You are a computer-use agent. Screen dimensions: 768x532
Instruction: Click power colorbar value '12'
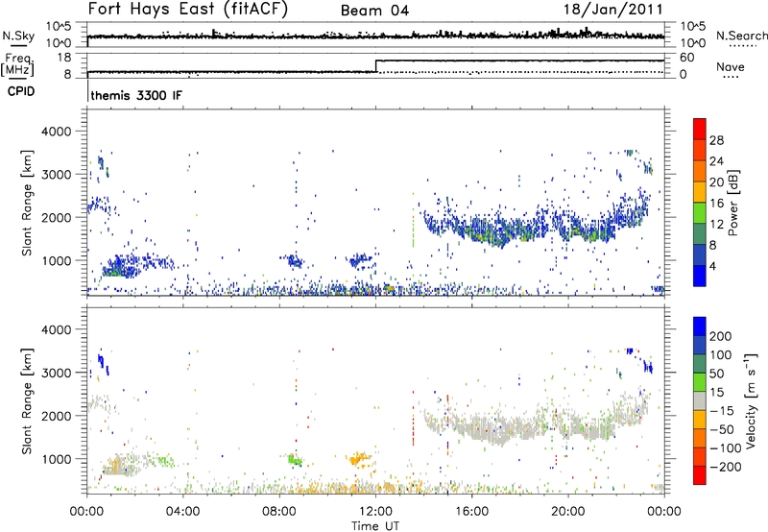point(716,225)
